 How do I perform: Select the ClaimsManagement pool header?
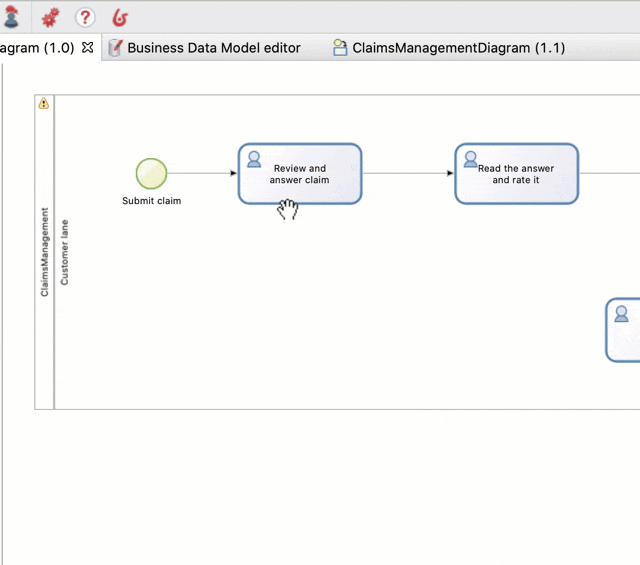(44, 252)
